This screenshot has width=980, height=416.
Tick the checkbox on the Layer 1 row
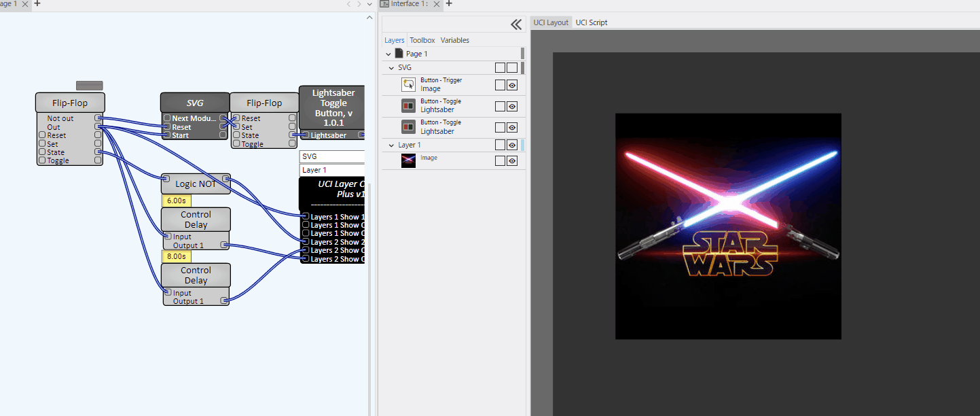[x=500, y=145]
